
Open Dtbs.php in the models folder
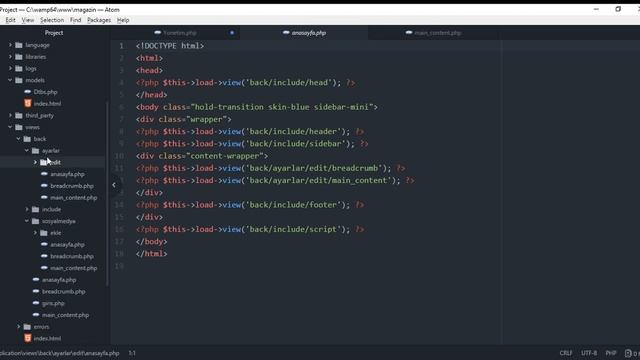pos(45,92)
